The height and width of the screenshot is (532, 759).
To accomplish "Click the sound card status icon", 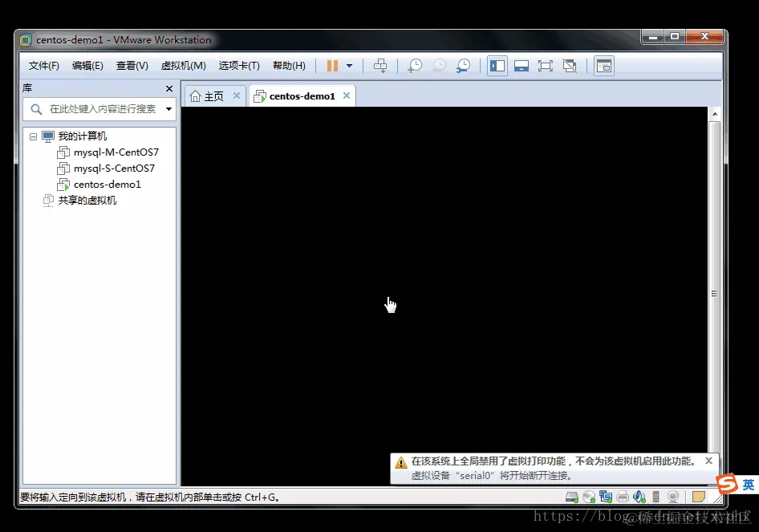I will [x=639, y=497].
